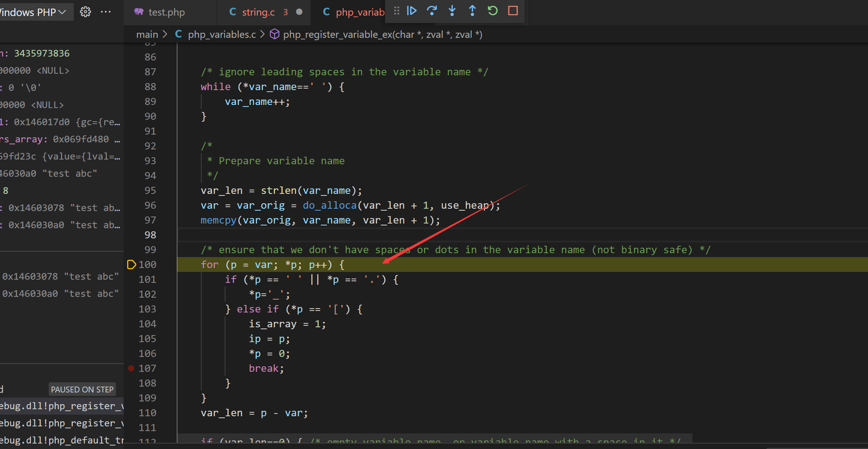Click the debug Continue button

412,11
